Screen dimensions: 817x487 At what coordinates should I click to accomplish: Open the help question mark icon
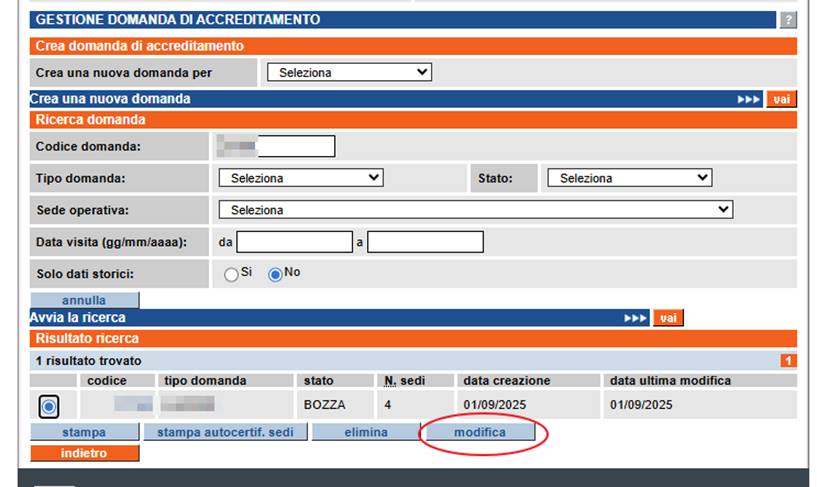point(788,20)
